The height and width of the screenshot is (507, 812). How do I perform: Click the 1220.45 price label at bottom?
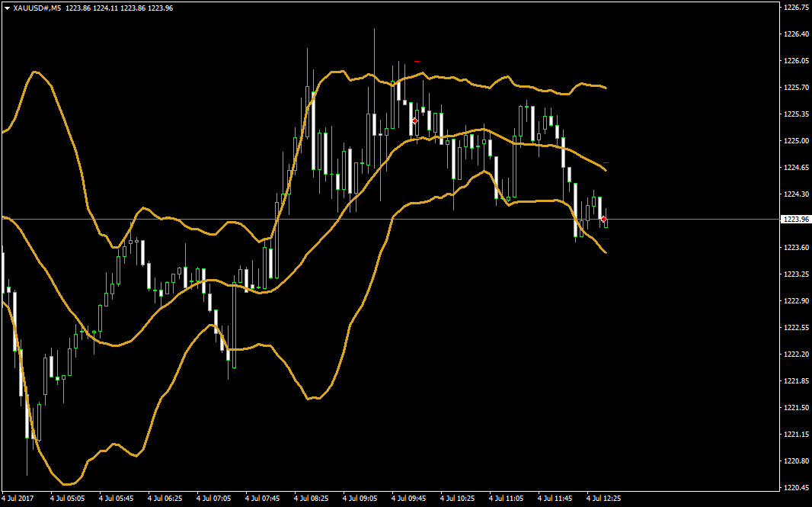[796, 488]
